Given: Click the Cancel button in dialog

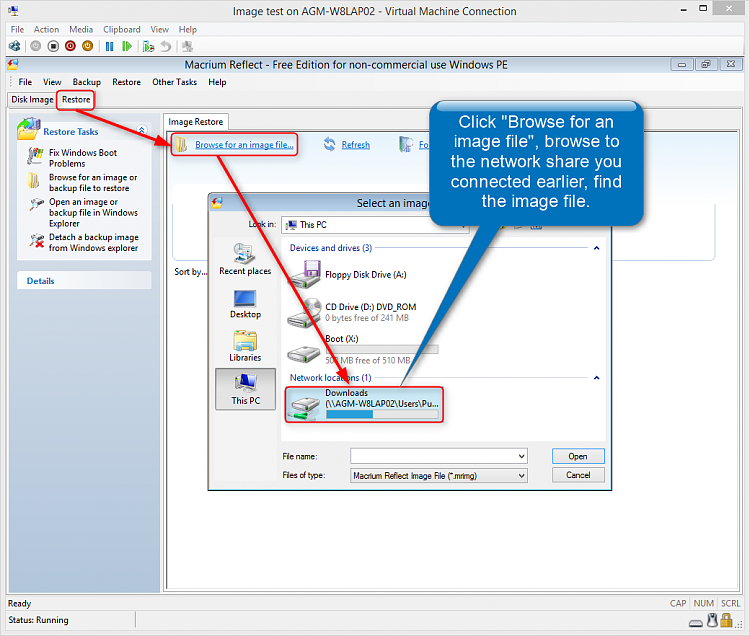Looking at the screenshot, I should (x=578, y=475).
